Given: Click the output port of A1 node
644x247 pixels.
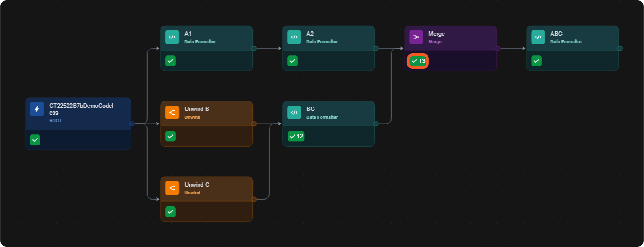Looking at the screenshot, I should [x=254, y=48].
